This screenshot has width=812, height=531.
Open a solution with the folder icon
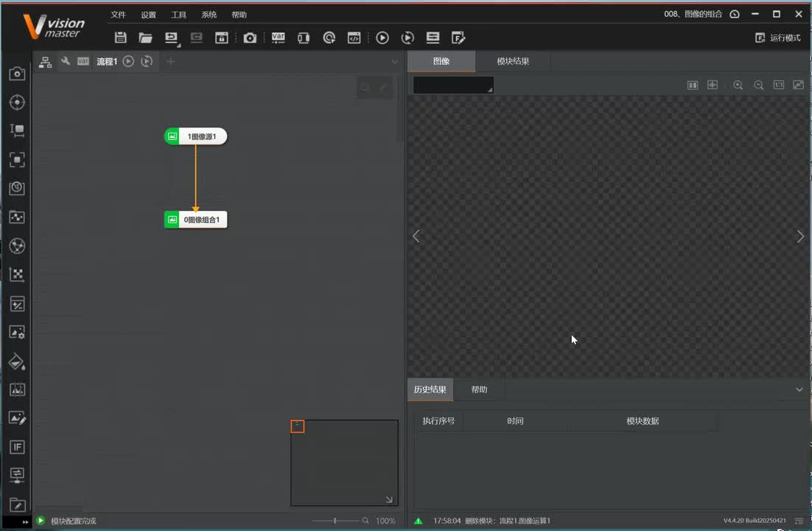(145, 38)
